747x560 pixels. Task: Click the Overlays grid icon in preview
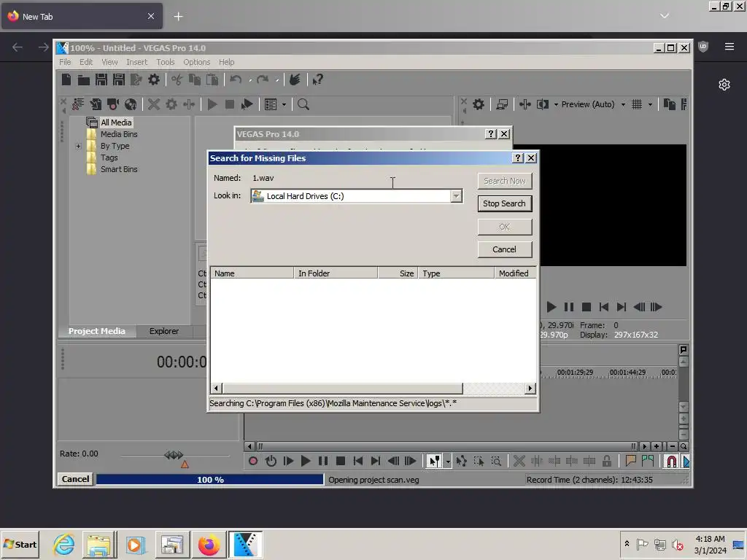[x=636, y=104]
